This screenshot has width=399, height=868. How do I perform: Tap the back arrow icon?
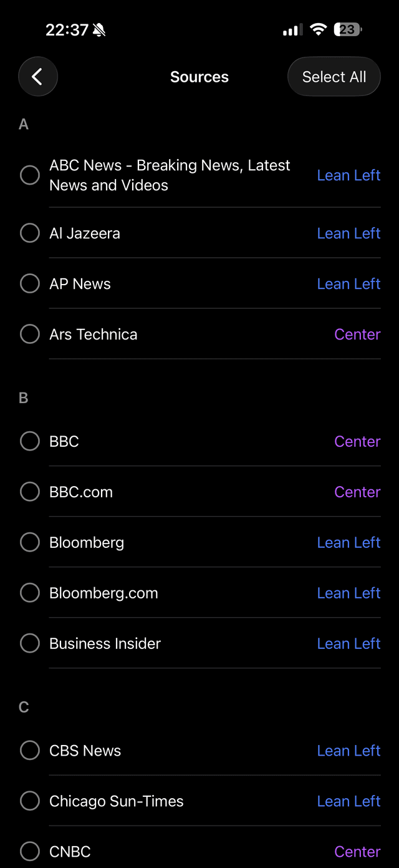37,76
